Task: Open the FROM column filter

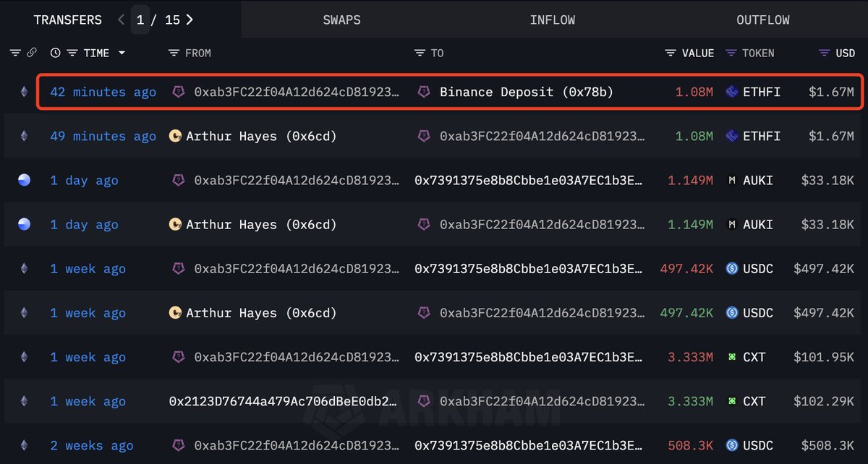Action: (x=174, y=53)
